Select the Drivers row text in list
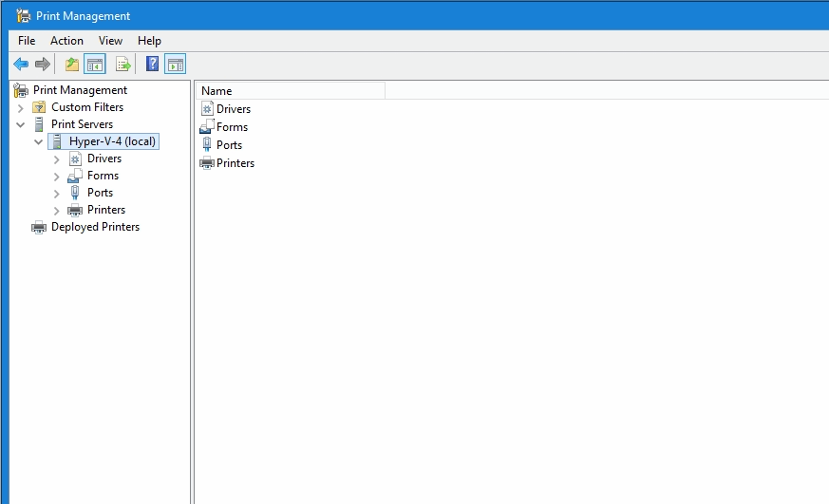The image size is (829, 504). pos(234,109)
